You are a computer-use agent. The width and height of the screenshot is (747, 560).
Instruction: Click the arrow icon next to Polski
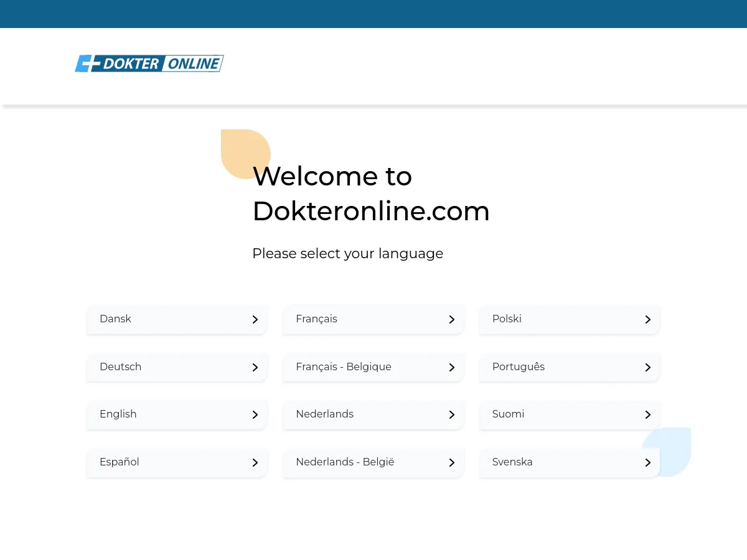click(x=647, y=319)
